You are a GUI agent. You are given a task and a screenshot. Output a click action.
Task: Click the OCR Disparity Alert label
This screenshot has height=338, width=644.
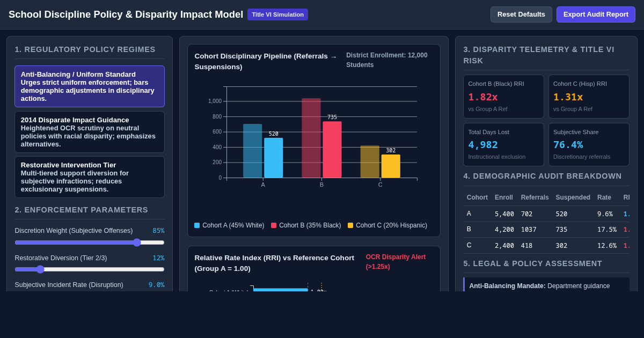click(x=396, y=262)
